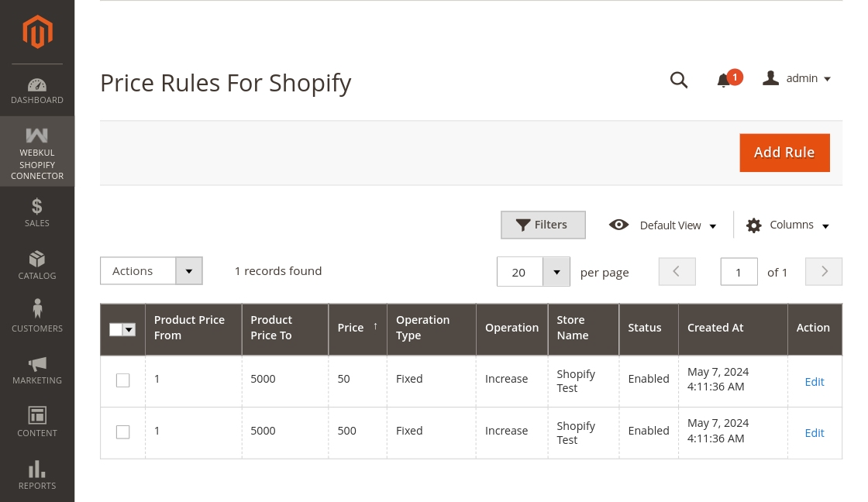Screen dimensions: 868x502
Task: Open the mass-select options arrow in header
Action: point(129,330)
